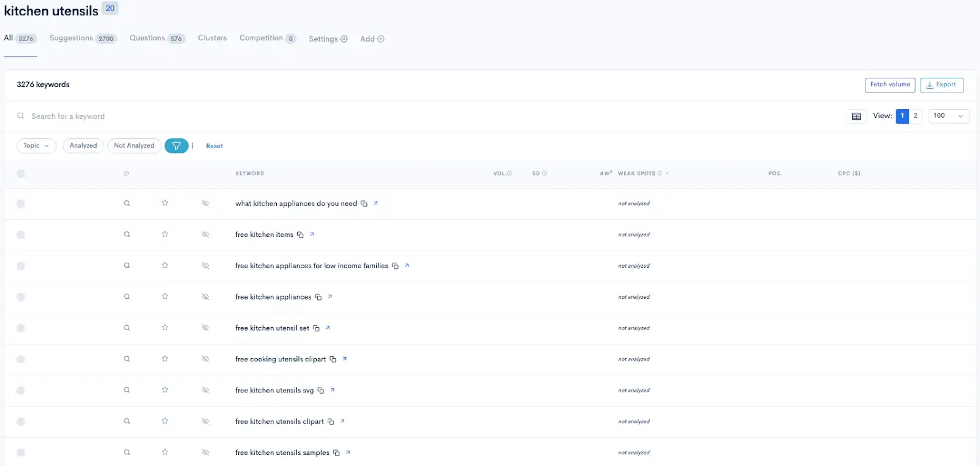The height and width of the screenshot is (466, 980).
Task: Star 'free kitchen utensils svg' keyword
Action: point(165,390)
